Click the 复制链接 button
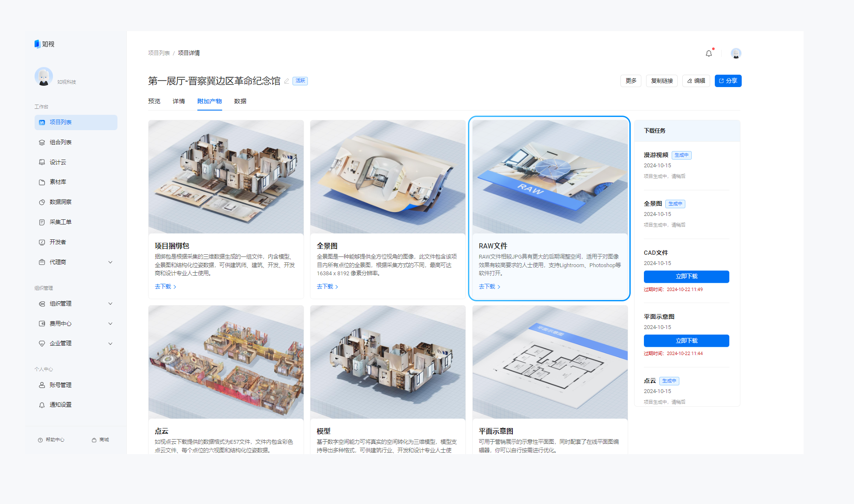Viewport: 854px width, 504px height. (662, 81)
